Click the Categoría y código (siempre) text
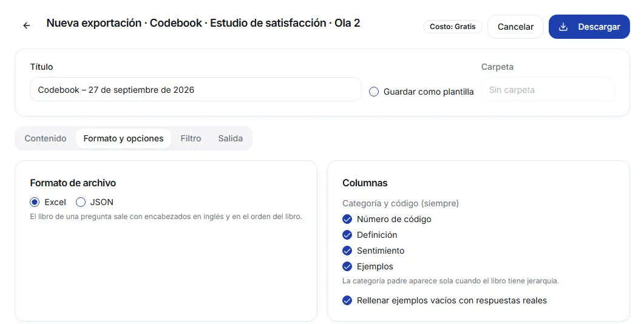Screen dimensions: 644x324 click(x=401, y=203)
